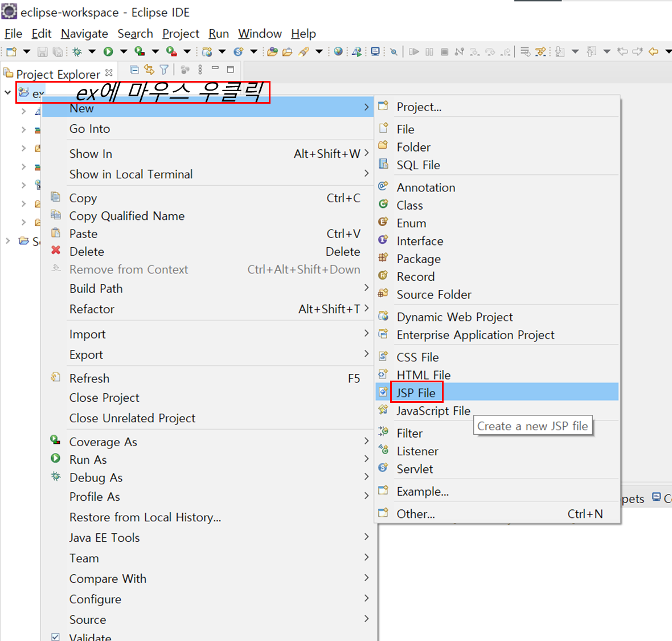This screenshot has height=641, width=672.
Task: Click the Open Type toolbar icon
Action: click(272, 52)
